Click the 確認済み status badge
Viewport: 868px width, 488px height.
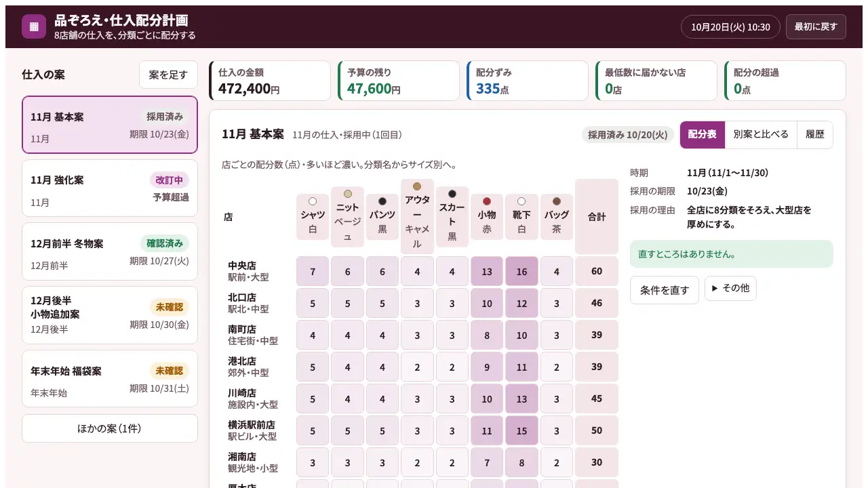(x=165, y=243)
